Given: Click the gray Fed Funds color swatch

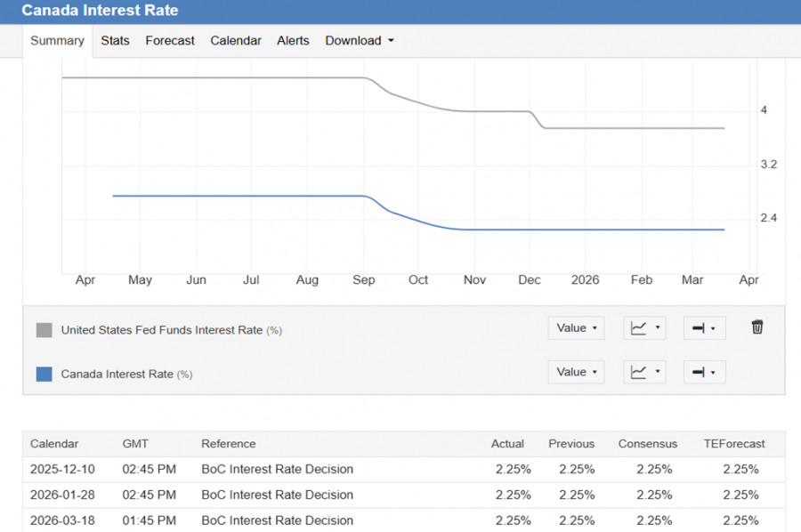Looking at the screenshot, I should 44,330.
